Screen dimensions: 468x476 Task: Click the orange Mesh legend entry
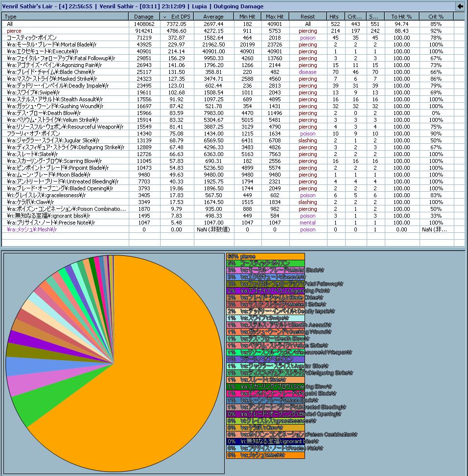click(x=265, y=455)
